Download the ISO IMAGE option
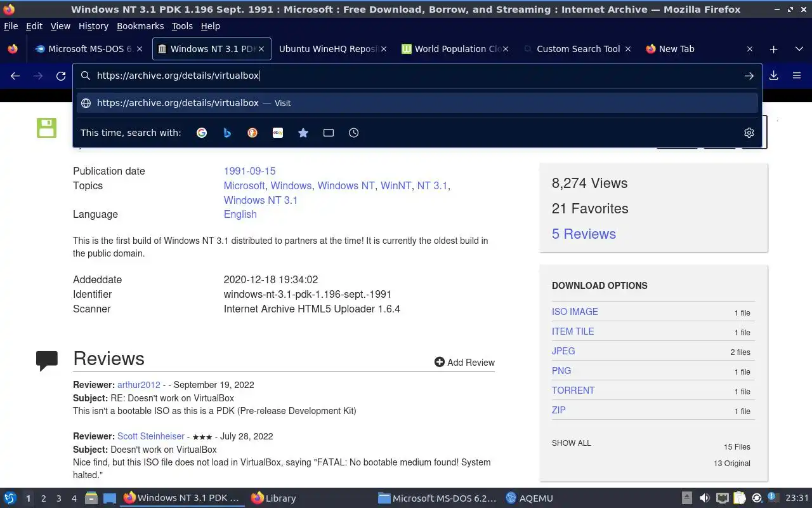 (575, 312)
